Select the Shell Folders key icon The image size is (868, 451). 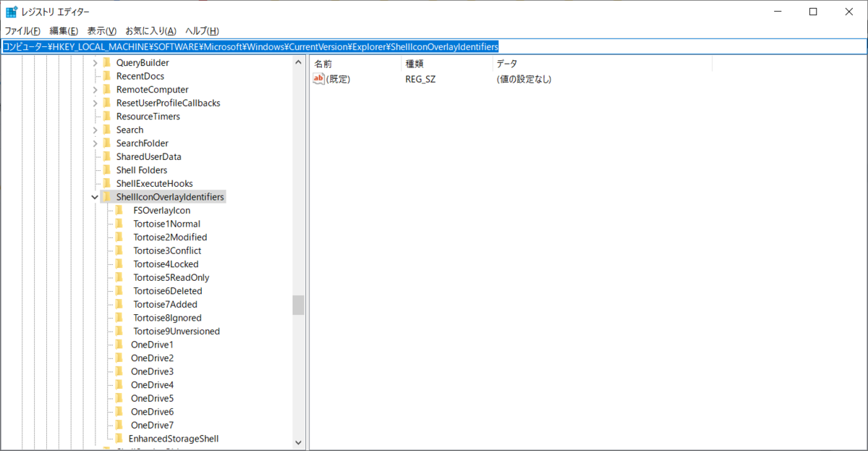tap(106, 169)
